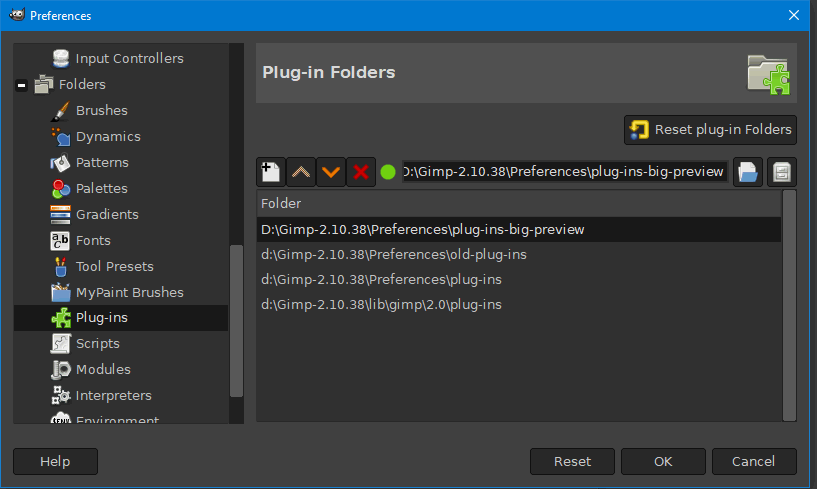Image resolution: width=817 pixels, height=489 pixels.
Task: Click the Dynamics icon
Action: click(x=60, y=137)
